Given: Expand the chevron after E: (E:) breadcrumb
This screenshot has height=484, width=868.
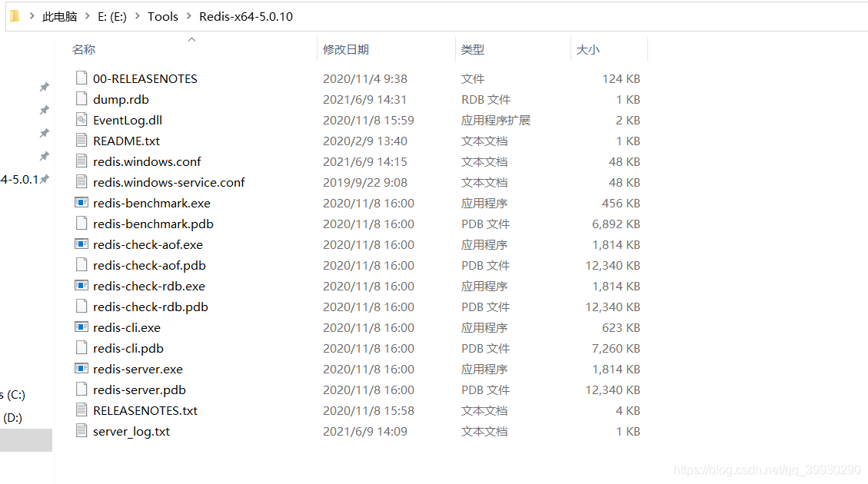Looking at the screenshot, I should click(x=138, y=16).
